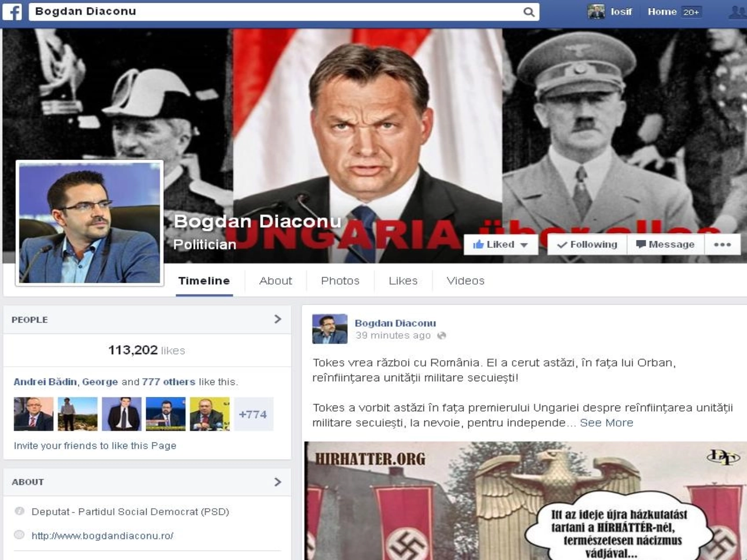Click Iosif's profile picture in top bar
The width and height of the screenshot is (747, 560).
596,12
